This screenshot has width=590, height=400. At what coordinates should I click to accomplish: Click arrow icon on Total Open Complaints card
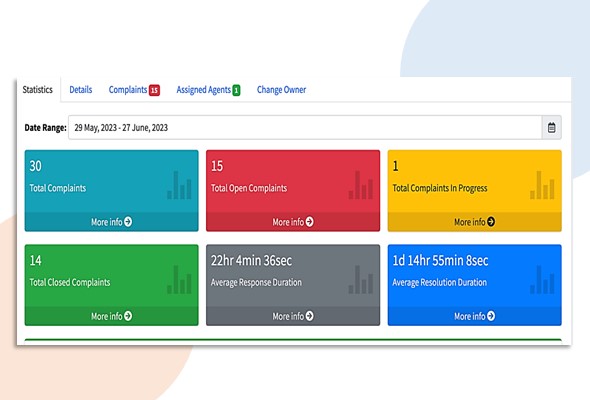coord(309,222)
